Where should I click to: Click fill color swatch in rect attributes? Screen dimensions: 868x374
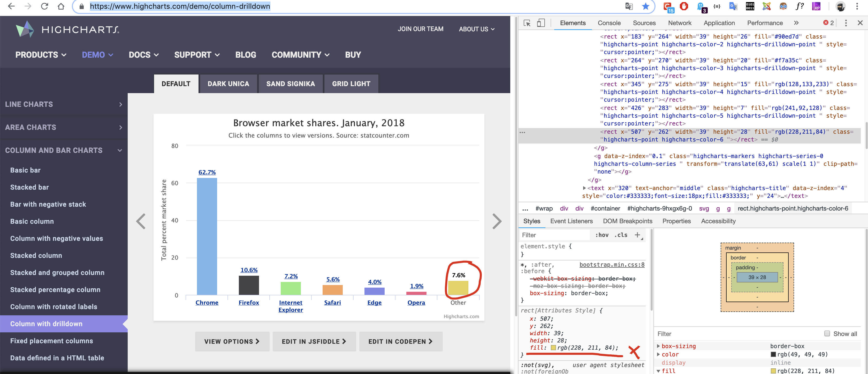click(x=553, y=348)
